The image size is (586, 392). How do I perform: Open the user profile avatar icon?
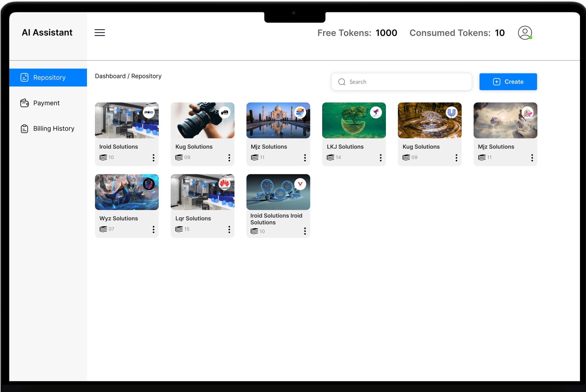click(525, 33)
